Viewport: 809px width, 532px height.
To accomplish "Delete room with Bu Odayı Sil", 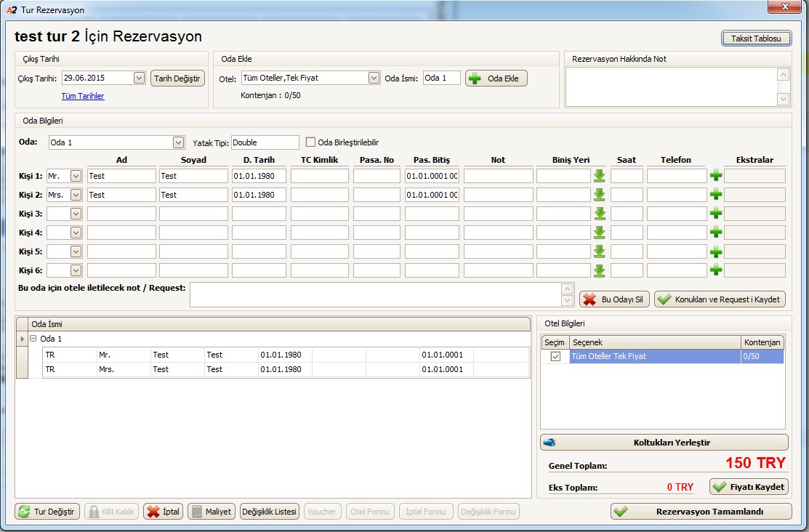I will click(x=614, y=299).
